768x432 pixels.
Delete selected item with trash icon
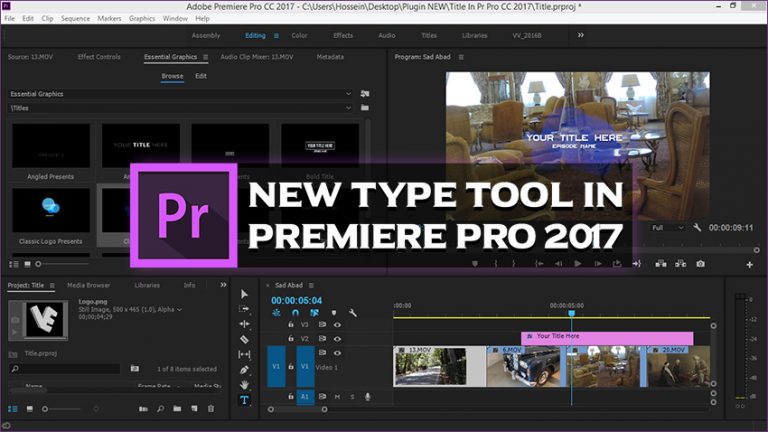211,408
